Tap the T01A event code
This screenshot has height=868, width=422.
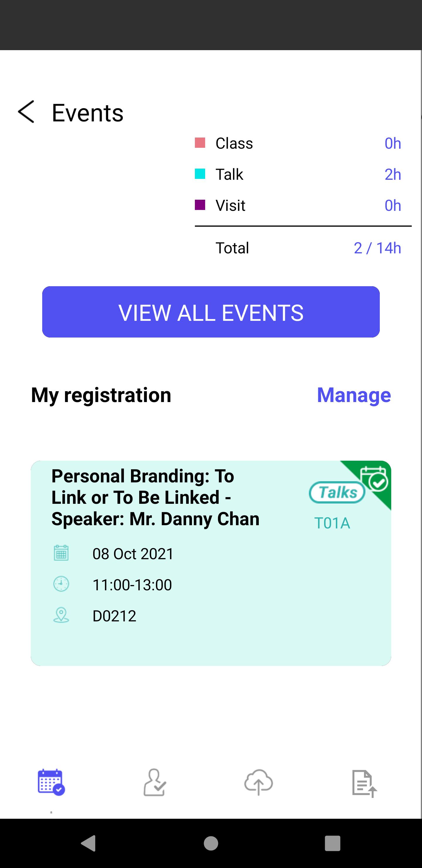click(332, 523)
